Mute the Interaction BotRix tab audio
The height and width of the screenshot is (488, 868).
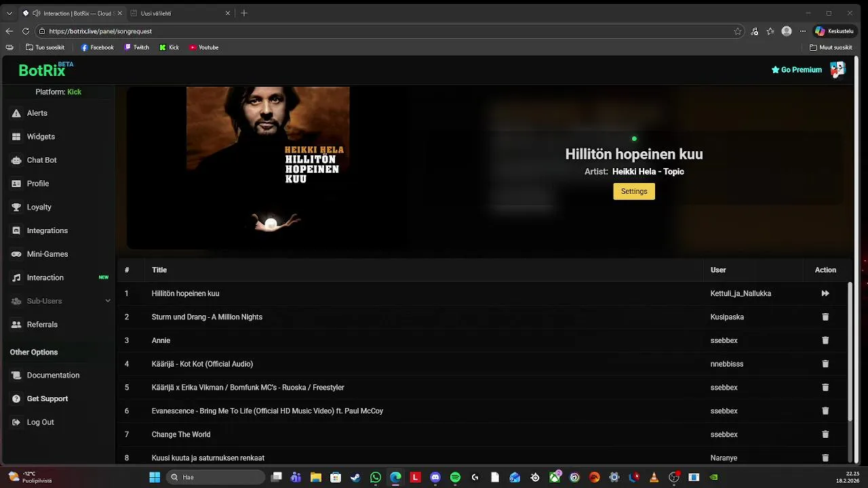[36, 13]
